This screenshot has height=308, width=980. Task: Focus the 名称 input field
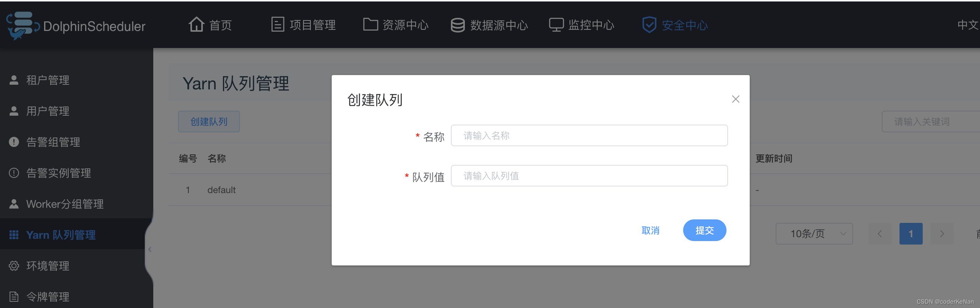589,135
